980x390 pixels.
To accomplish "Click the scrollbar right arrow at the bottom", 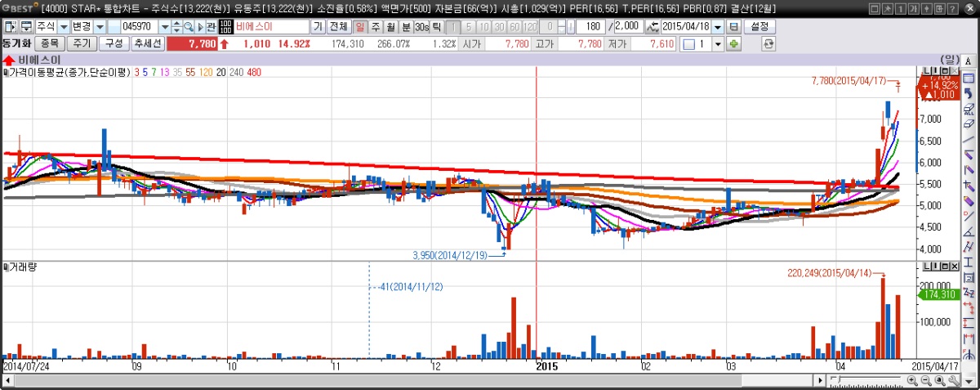I will [x=820, y=381].
